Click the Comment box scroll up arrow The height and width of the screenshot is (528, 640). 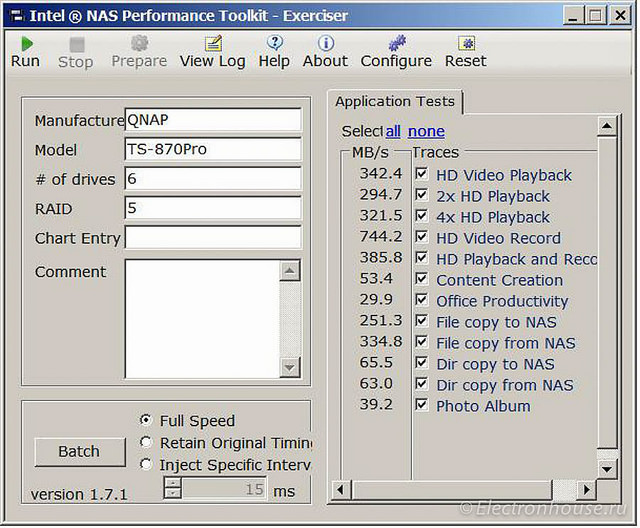coord(290,271)
